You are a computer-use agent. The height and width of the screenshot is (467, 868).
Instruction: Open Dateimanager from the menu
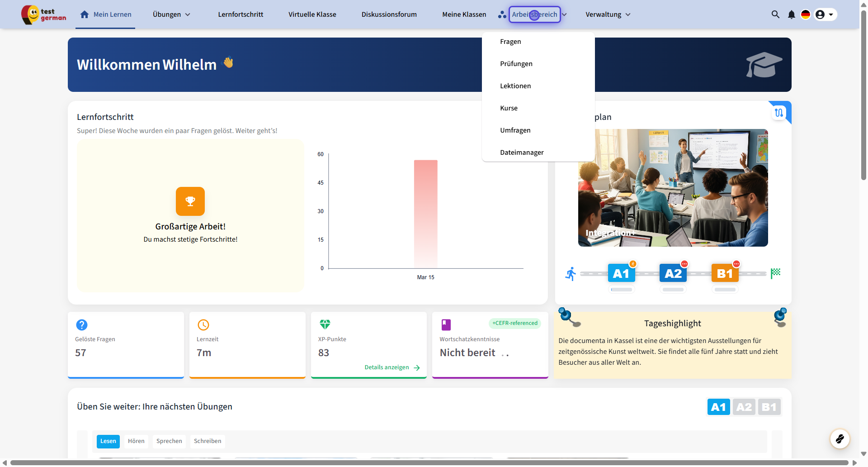pos(522,152)
